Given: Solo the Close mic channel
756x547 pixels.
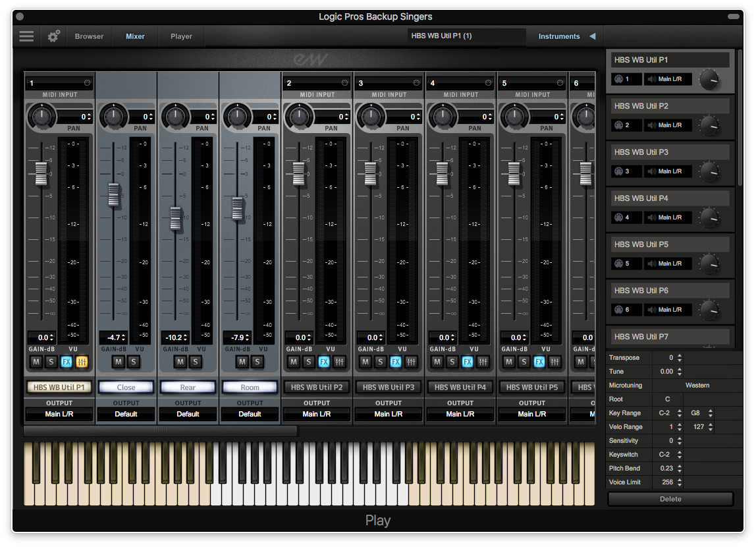Looking at the screenshot, I should tap(134, 362).
